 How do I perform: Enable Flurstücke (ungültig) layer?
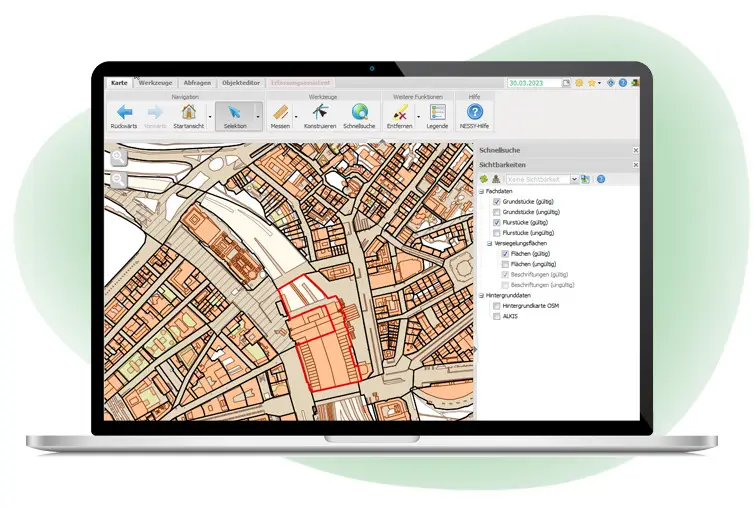tap(496, 232)
